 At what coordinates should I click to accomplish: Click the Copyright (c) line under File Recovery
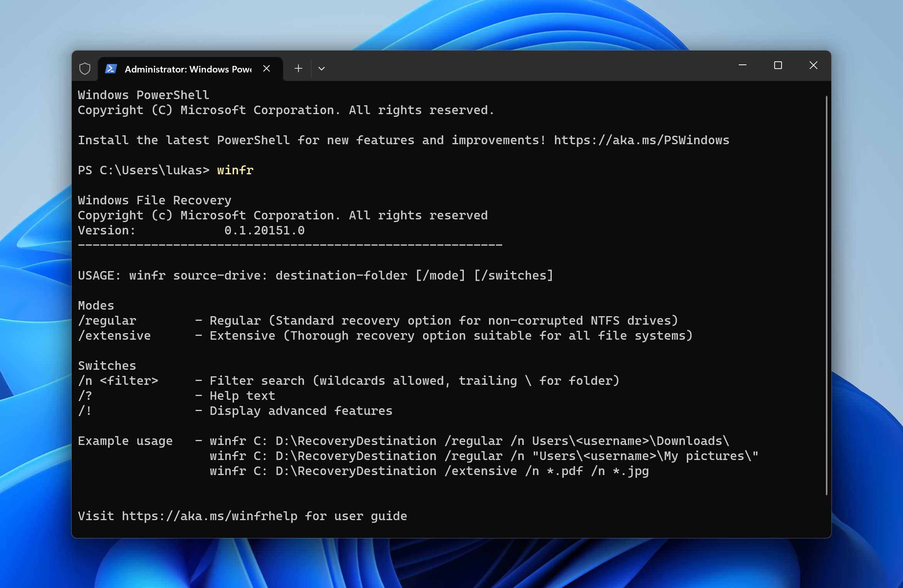click(283, 215)
